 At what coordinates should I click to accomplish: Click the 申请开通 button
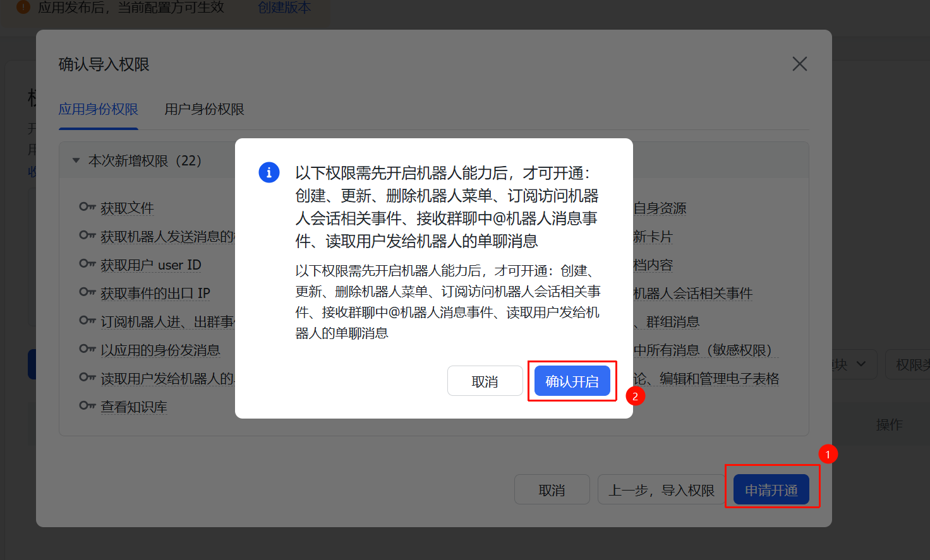point(771,490)
